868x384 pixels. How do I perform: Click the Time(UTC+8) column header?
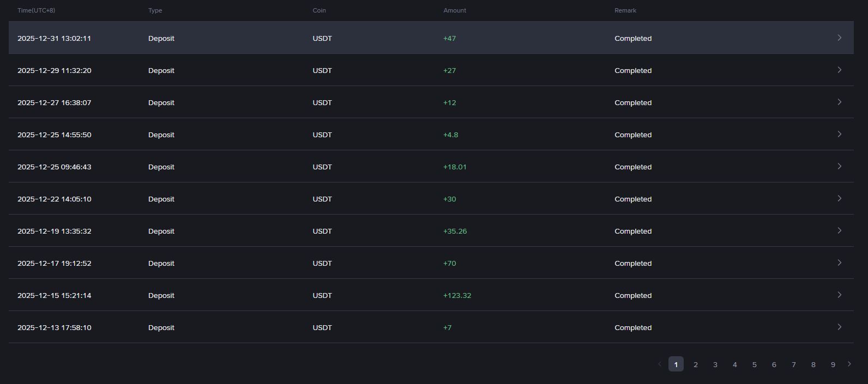(36, 10)
